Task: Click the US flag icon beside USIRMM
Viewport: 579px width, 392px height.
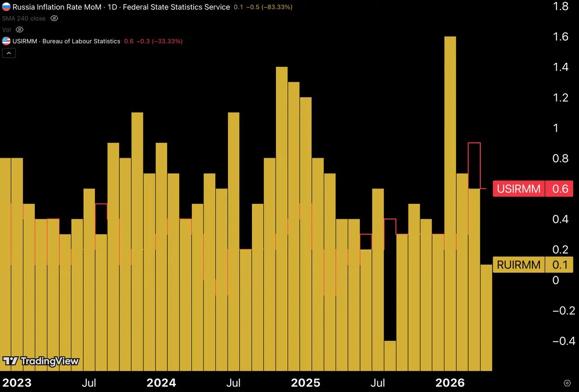Action: pyautogui.click(x=6, y=41)
